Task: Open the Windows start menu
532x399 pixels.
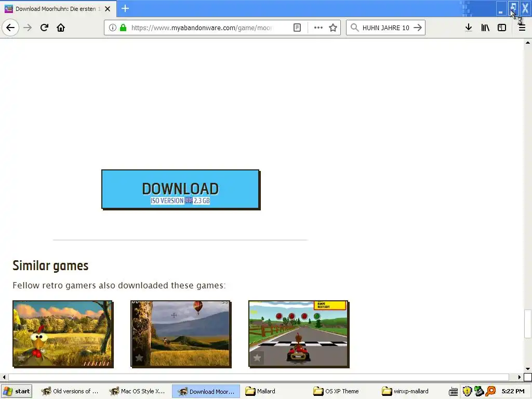Action: click(x=17, y=391)
